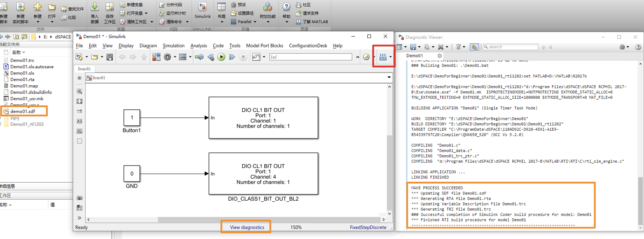Click the Save model icon
Viewport: 644px width, 239px height.
[110, 57]
